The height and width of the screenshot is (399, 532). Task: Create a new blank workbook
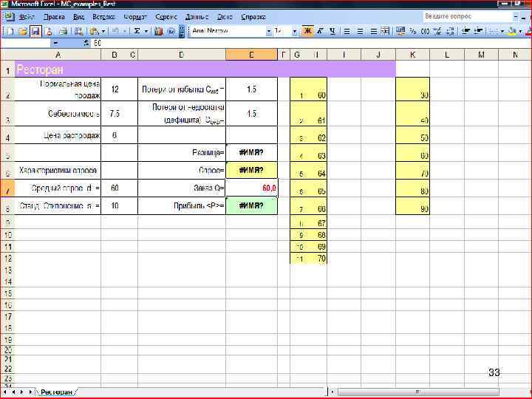tap(10, 31)
